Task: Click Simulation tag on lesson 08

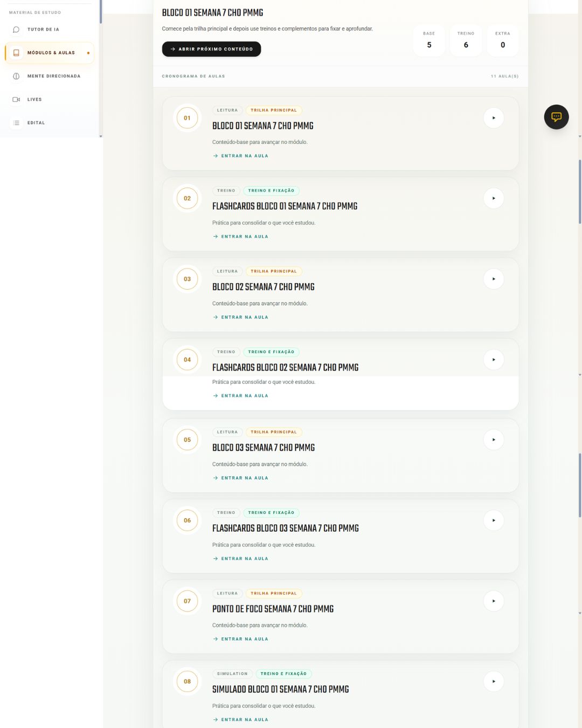Action: coord(232,674)
